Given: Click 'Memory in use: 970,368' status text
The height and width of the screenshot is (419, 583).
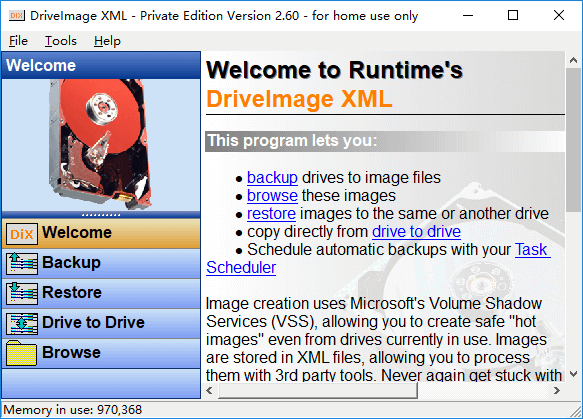Looking at the screenshot, I should (73, 410).
